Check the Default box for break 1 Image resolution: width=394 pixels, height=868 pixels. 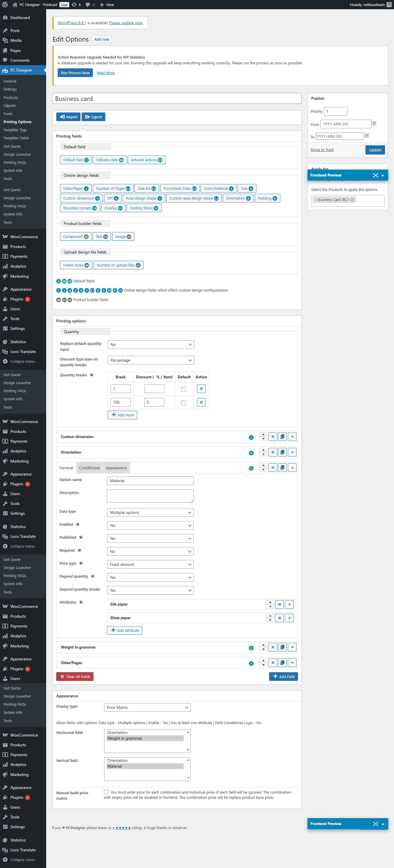(x=183, y=389)
